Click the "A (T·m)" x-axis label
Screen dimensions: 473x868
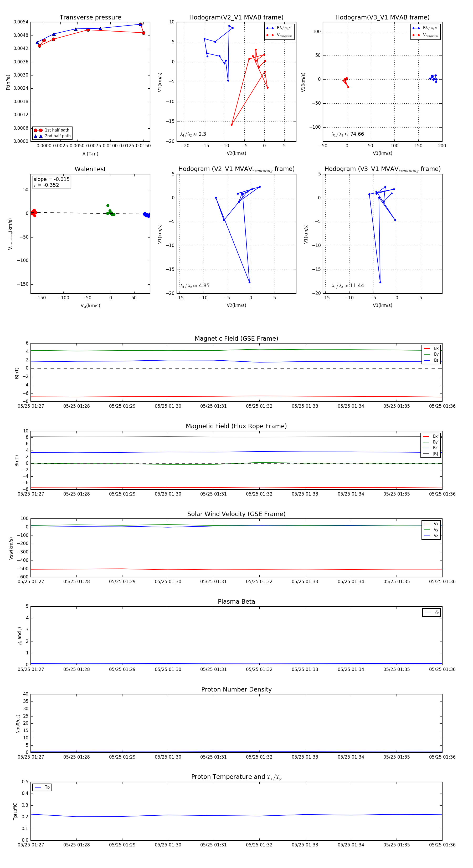pyautogui.click(x=90, y=154)
